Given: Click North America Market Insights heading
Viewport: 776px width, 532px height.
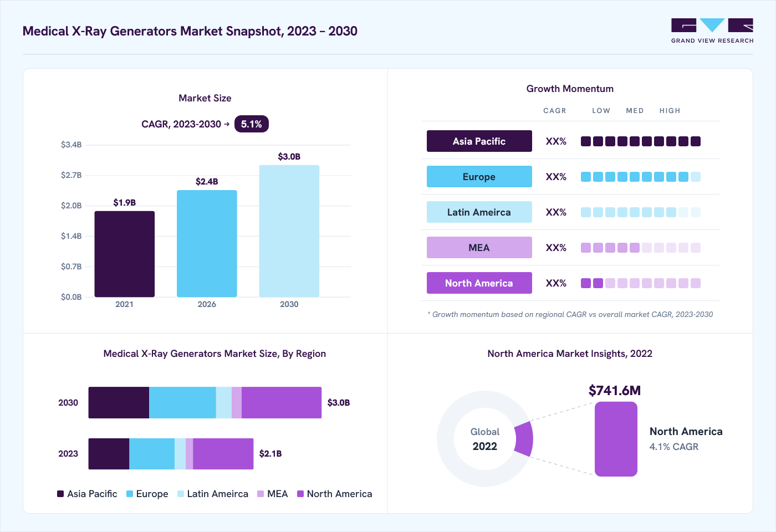Looking at the screenshot, I should [570, 354].
